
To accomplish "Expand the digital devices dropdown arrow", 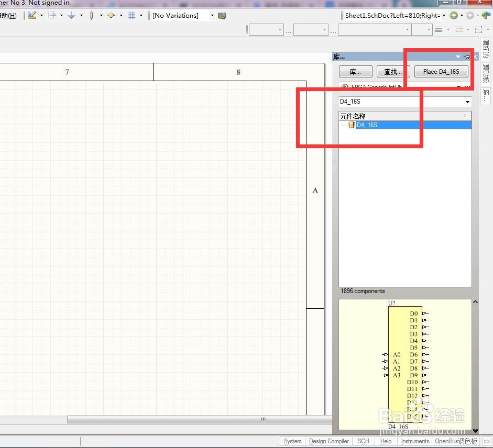I will tap(101, 15).
